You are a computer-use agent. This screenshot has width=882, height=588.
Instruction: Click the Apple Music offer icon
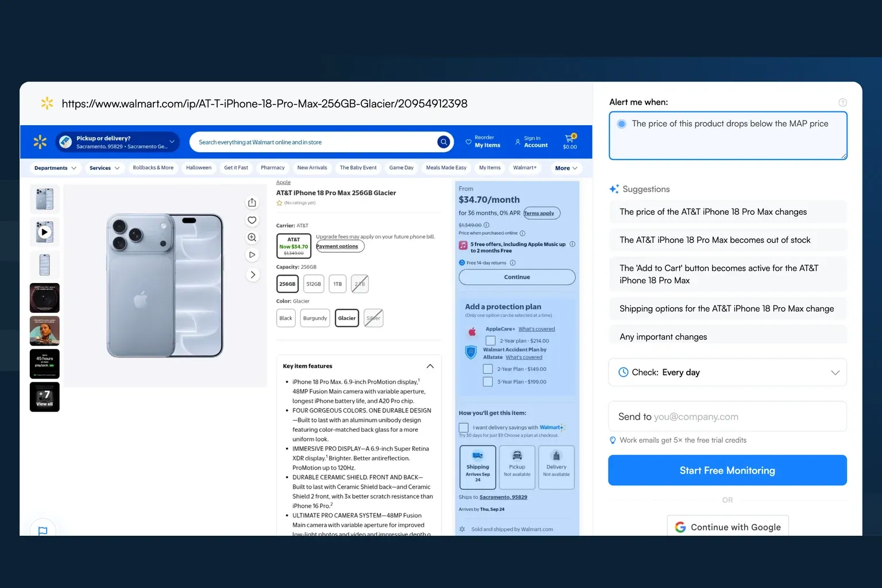coord(463,245)
